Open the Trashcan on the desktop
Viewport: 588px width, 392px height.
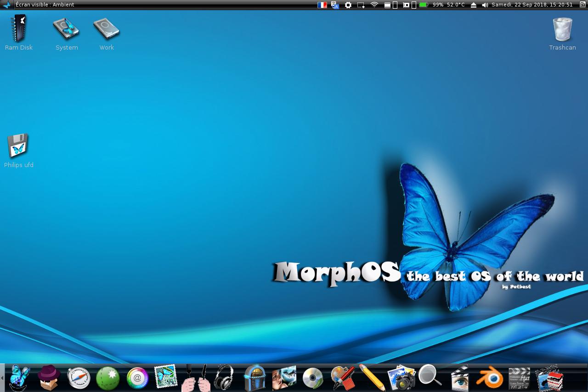pyautogui.click(x=562, y=30)
